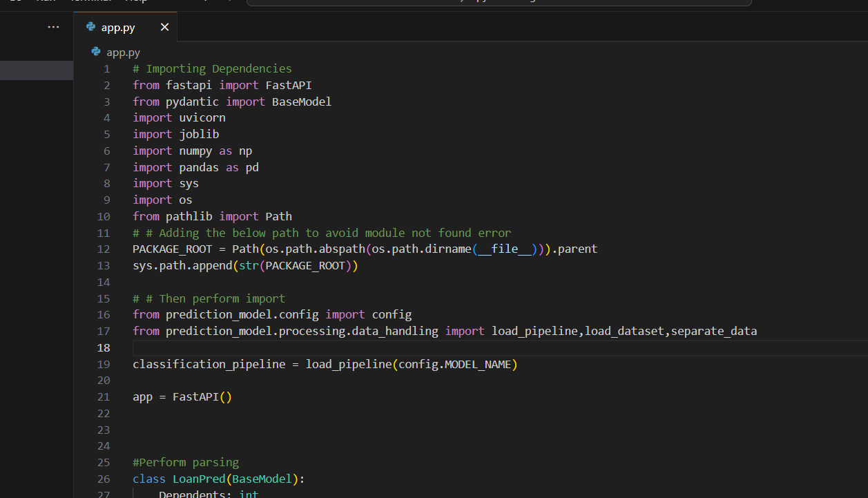Click the "#Perform parsing" comment

pyautogui.click(x=186, y=462)
